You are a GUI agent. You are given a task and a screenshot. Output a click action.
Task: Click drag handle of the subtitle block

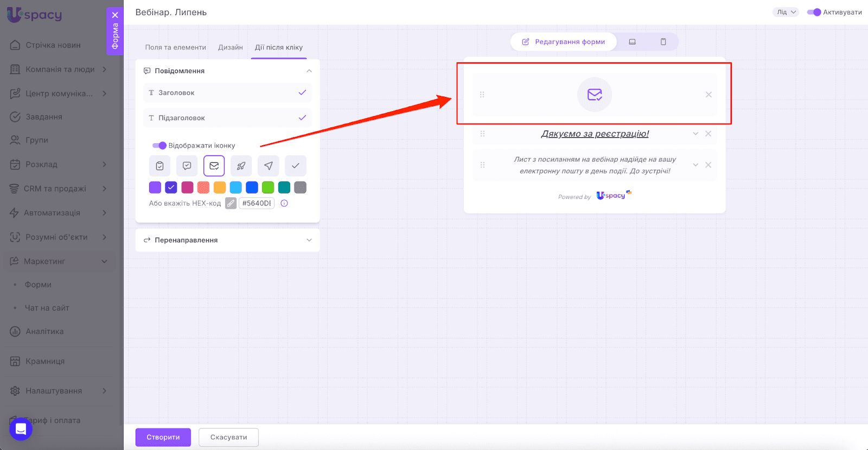482,165
